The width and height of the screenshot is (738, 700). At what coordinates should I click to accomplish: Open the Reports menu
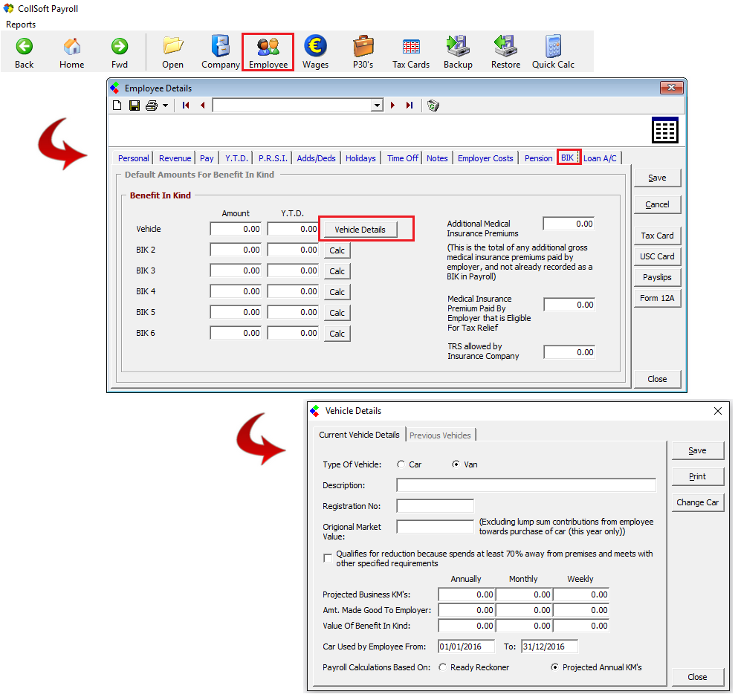coord(21,25)
